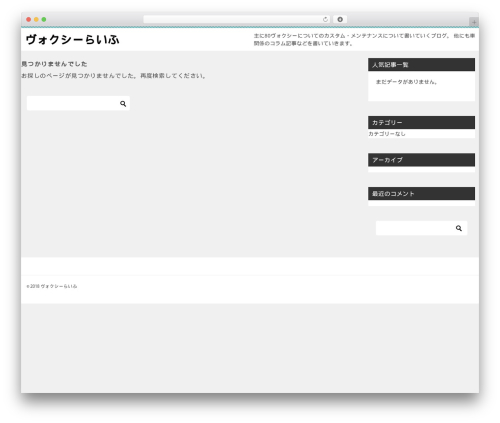
Task: Click the footer copyright ヴォクシーらいふ text
Action: [52, 286]
